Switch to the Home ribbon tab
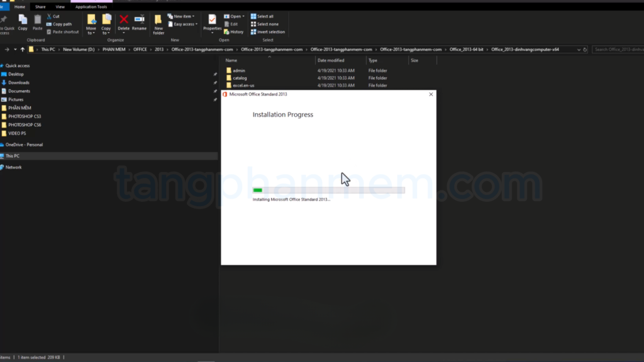This screenshot has height=362, width=644. (19, 6)
